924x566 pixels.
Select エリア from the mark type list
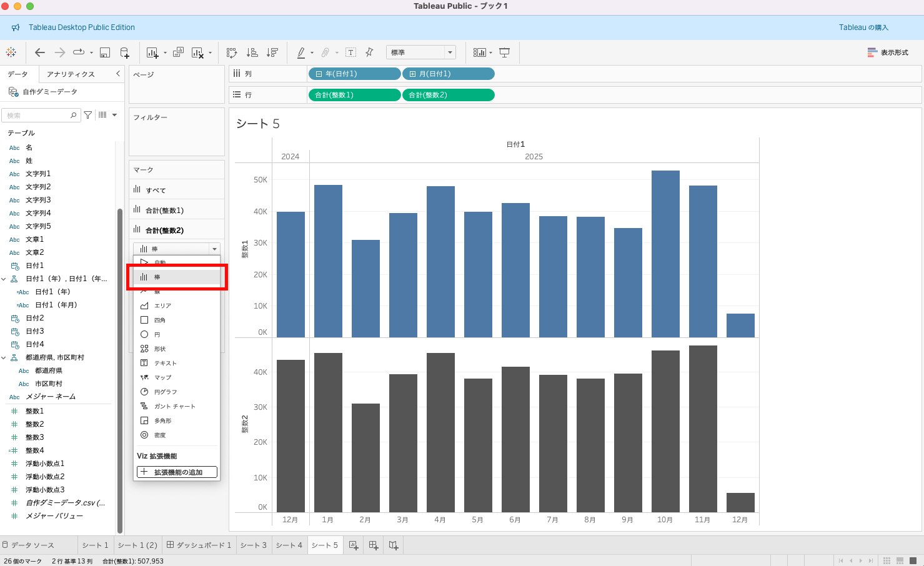click(x=162, y=305)
